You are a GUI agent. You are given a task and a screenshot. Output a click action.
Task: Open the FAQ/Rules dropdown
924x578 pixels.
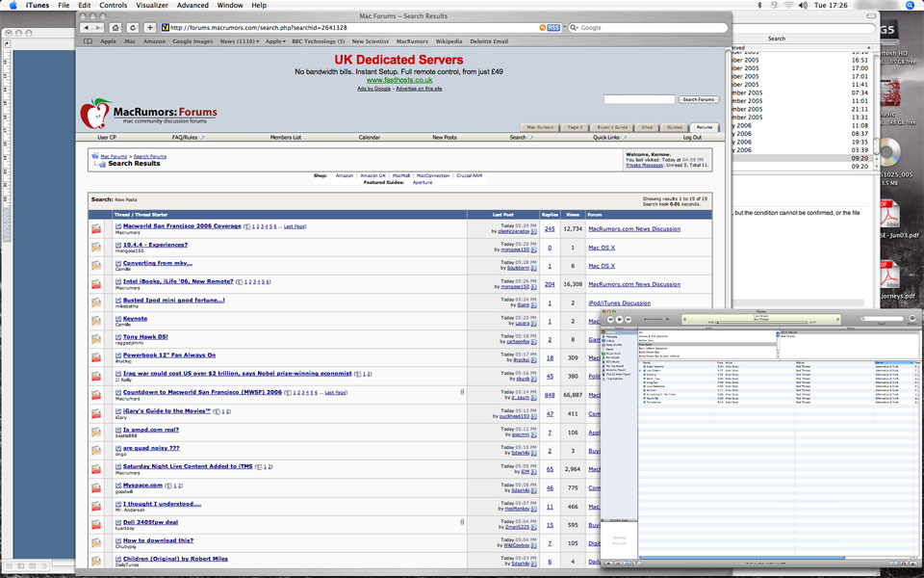click(188, 138)
